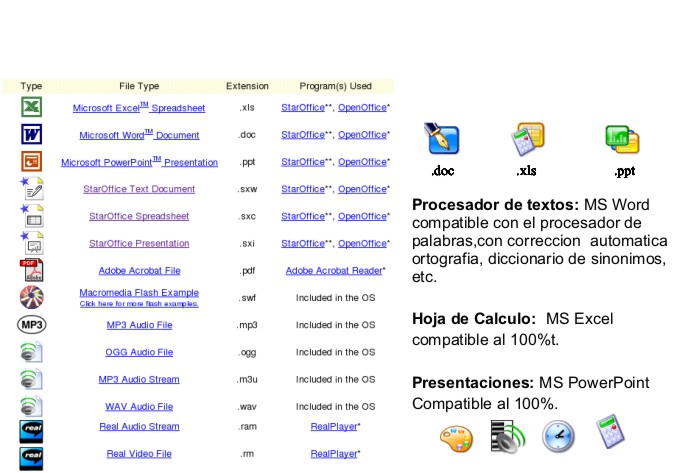Click the .doc label under pen icon
The image size is (675, 473).
443,171
